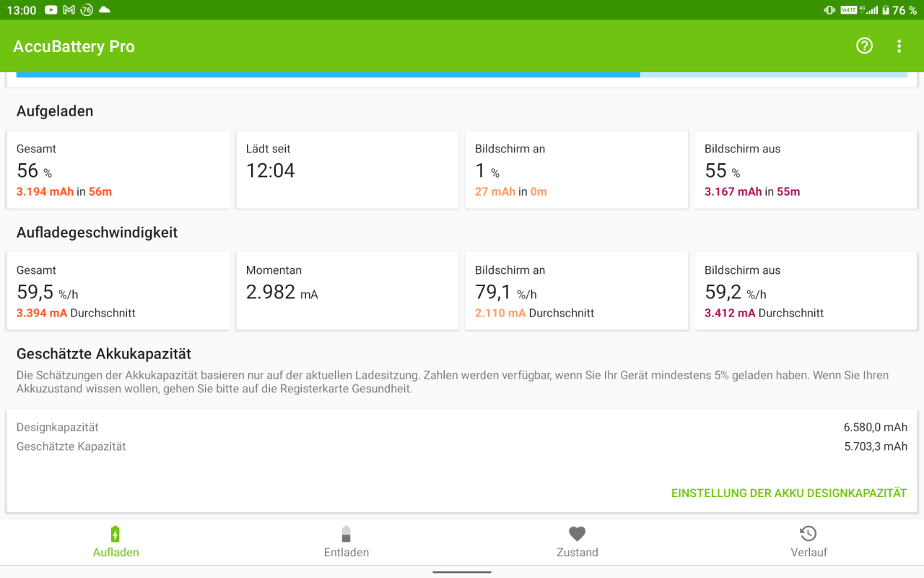924x578 pixels.
Task: Select Aufgeladen Bildschirm an 1 % card
Action: [576, 170]
